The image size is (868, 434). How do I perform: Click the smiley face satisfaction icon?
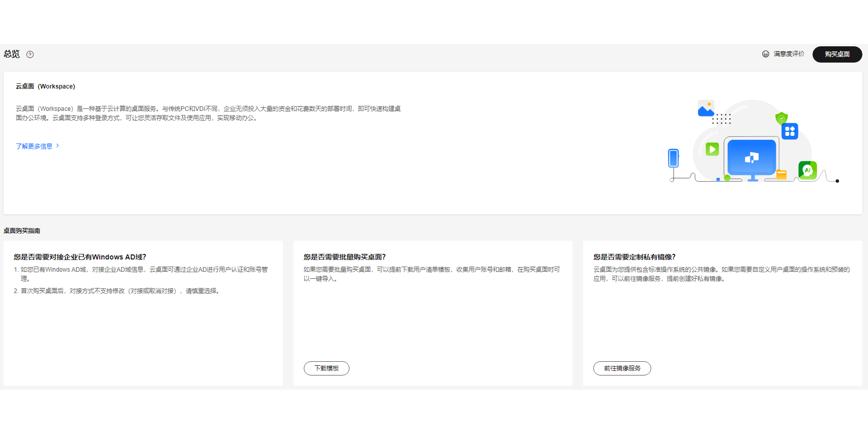click(765, 54)
